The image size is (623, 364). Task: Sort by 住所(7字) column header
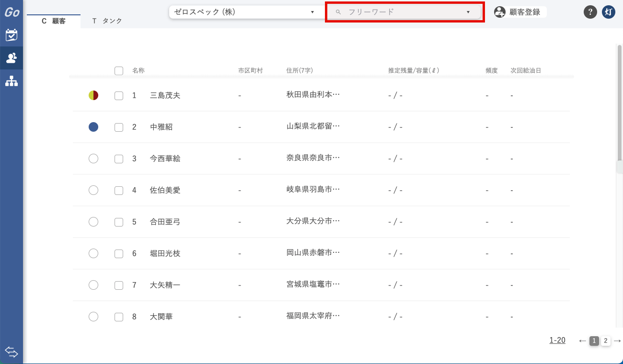click(x=300, y=70)
